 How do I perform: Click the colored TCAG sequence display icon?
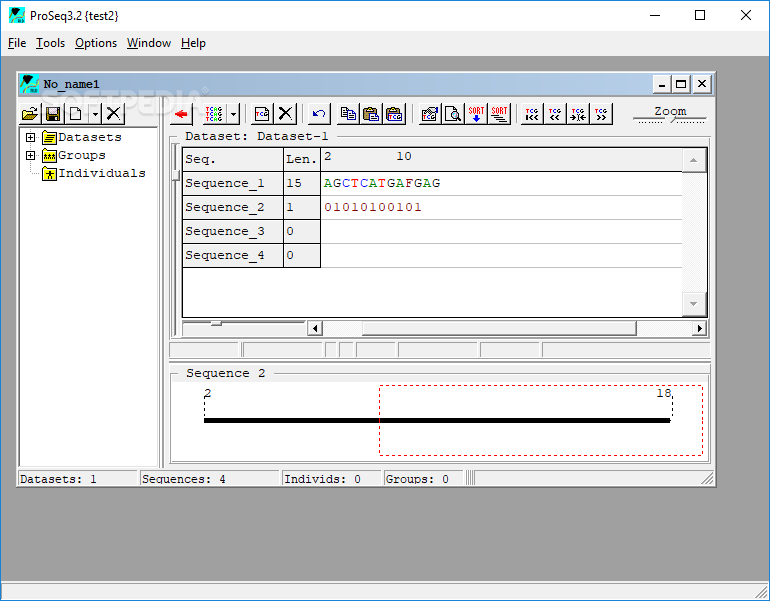tap(214, 114)
